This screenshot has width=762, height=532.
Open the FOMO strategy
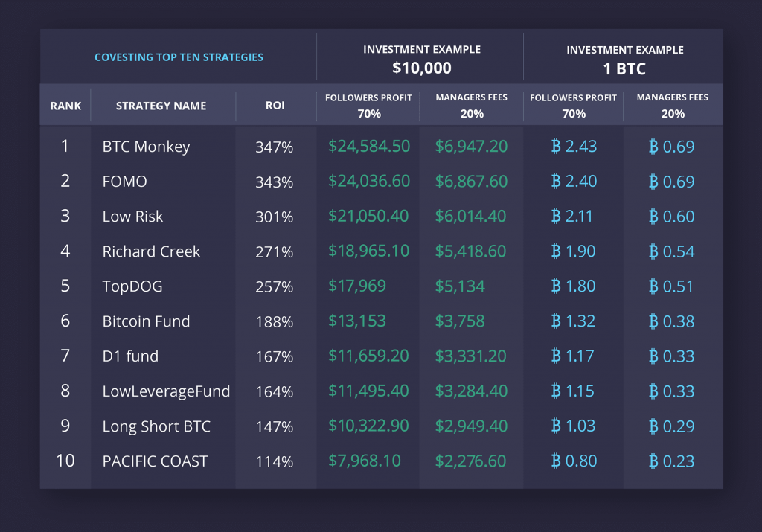124,182
